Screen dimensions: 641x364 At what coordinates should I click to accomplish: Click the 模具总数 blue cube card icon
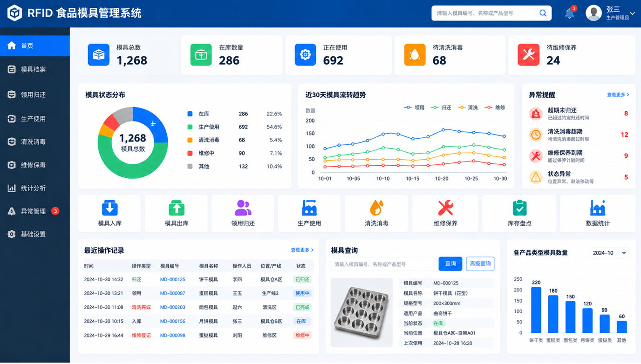click(x=99, y=54)
